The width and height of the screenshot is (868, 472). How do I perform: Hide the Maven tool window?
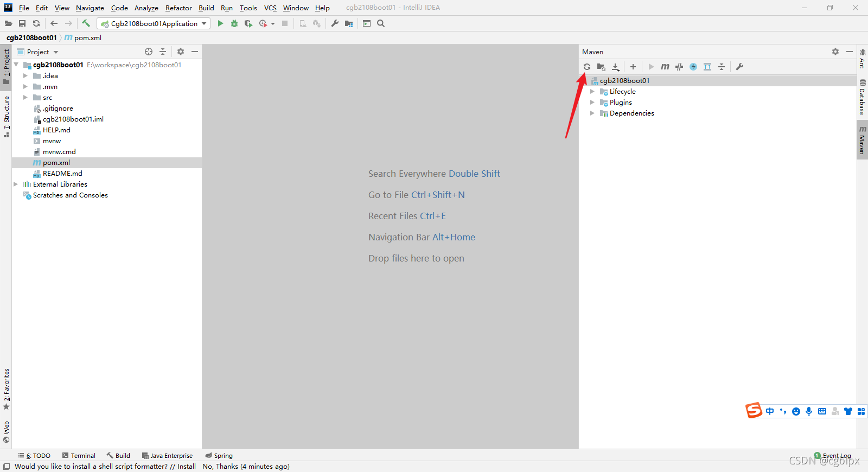pyautogui.click(x=850, y=52)
